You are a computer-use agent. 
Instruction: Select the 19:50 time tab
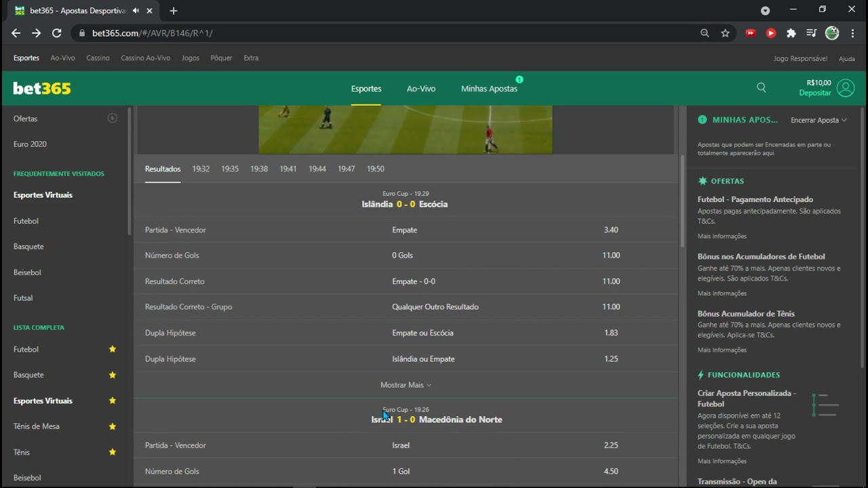pos(376,169)
